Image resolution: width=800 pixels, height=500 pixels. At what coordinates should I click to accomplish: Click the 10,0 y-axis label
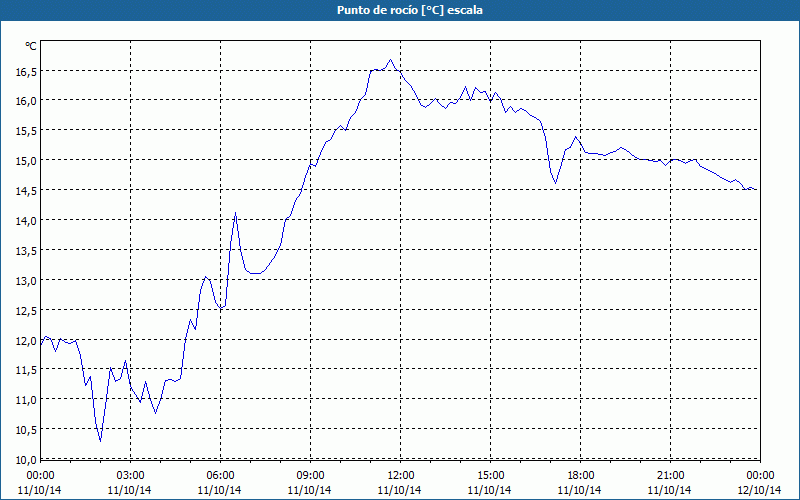[27, 460]
